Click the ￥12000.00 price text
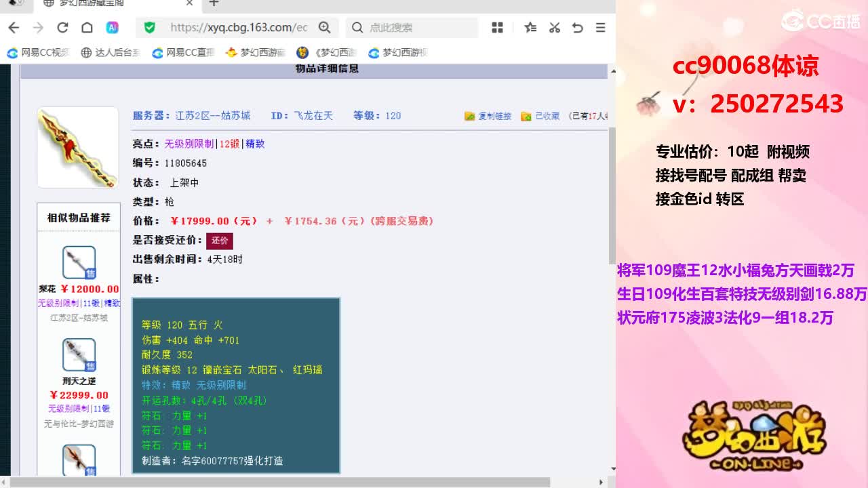 (90, 289)
